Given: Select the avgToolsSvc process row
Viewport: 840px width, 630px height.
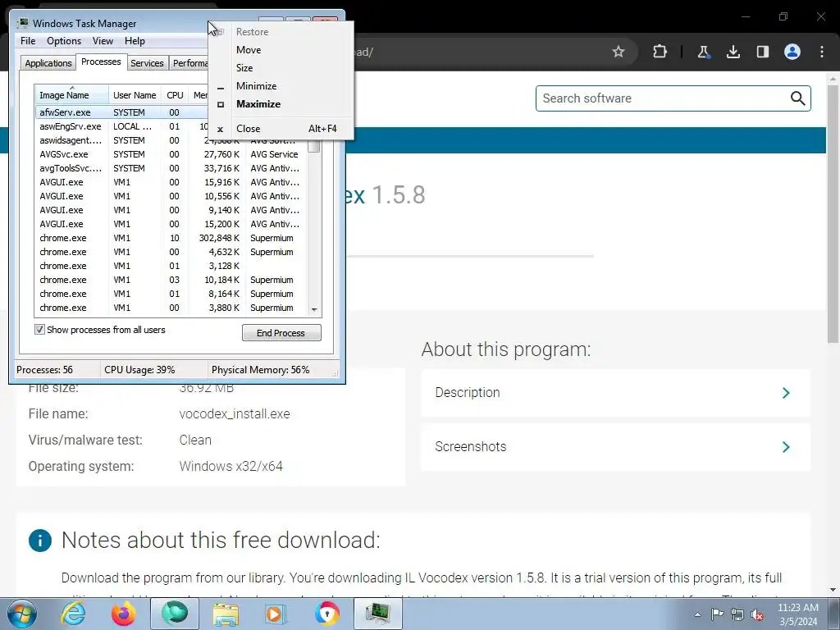Looking at the screenshot, I should (171, 168).
